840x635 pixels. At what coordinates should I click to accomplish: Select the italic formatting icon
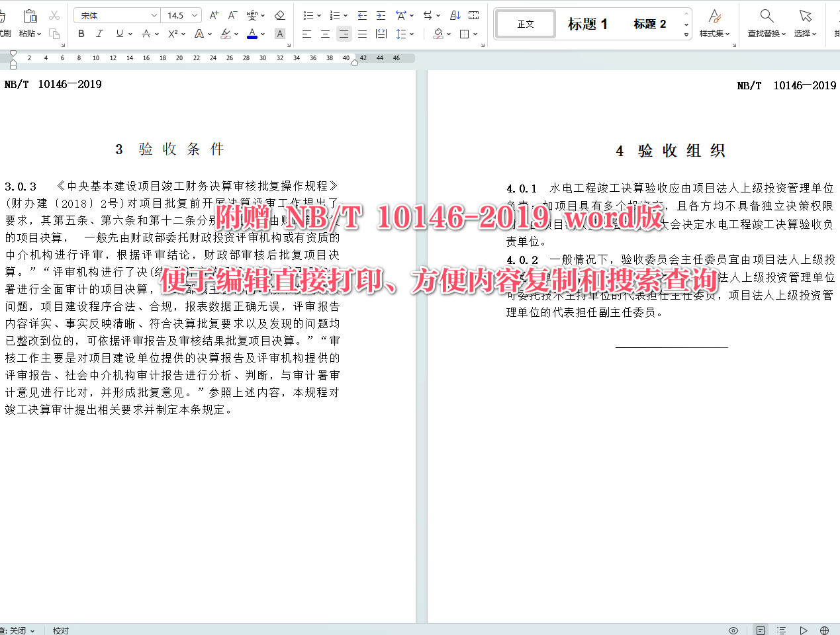(x=99, y=34)
